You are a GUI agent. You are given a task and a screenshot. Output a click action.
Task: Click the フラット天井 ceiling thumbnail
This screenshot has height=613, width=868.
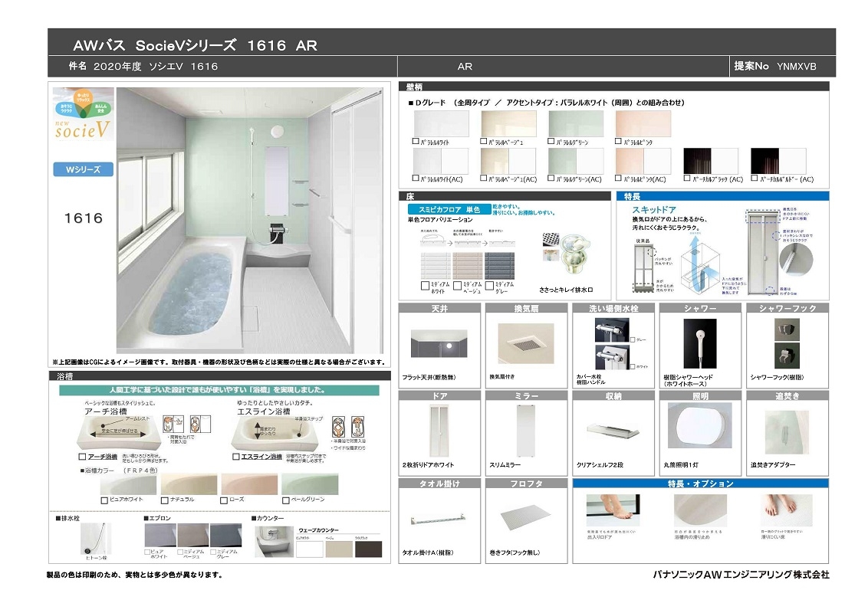click(439, 343)
